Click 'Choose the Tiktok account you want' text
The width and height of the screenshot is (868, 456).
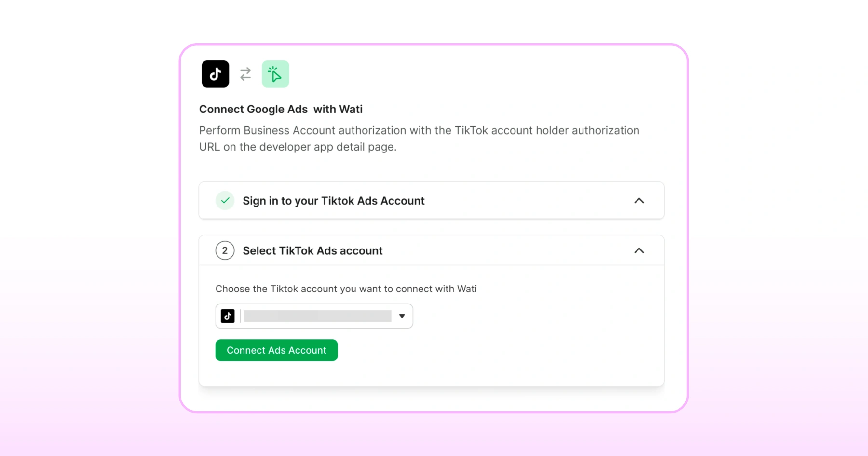coord(346,289)
